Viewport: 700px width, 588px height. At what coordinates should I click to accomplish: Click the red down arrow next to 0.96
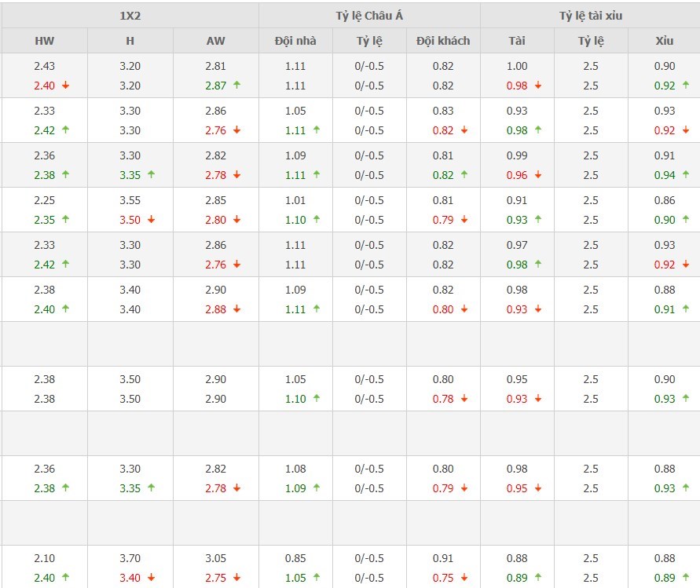coord(538,175)
